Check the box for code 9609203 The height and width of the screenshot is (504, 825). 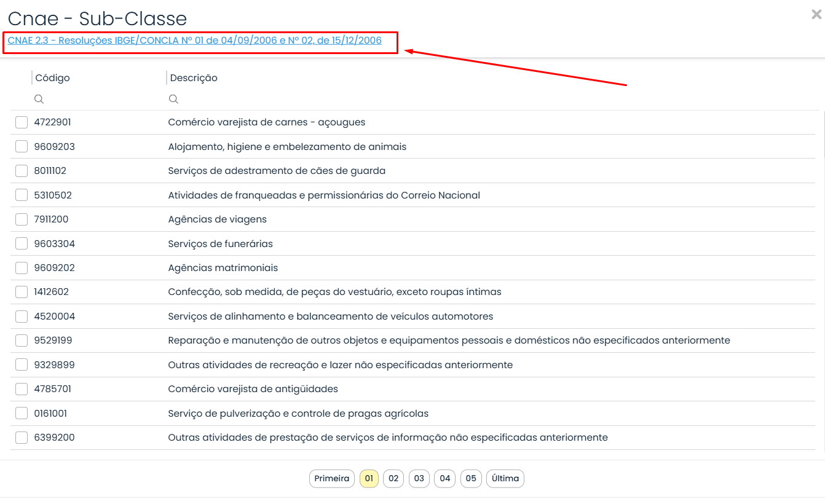[x=22, y=146]
